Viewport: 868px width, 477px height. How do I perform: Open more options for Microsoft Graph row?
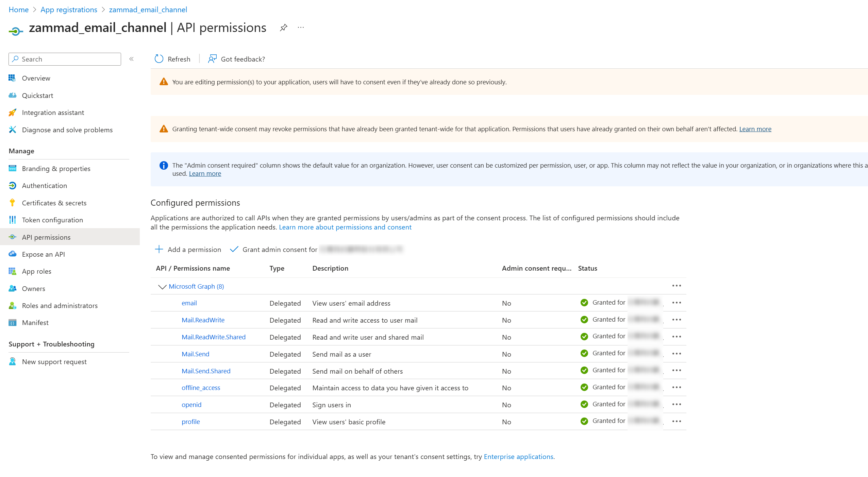(x=677, y=286)
